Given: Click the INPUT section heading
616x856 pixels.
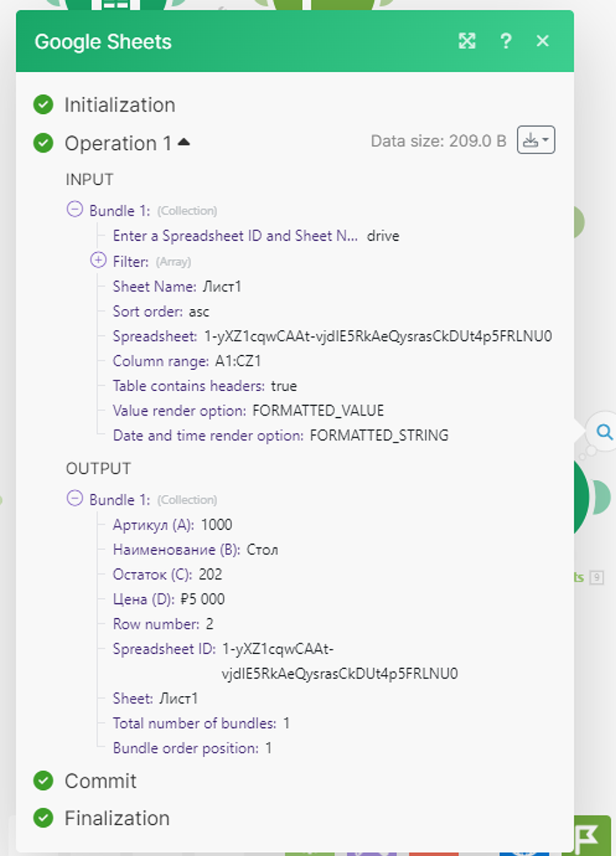Looking at the screenshot, I should click(90, 179).
